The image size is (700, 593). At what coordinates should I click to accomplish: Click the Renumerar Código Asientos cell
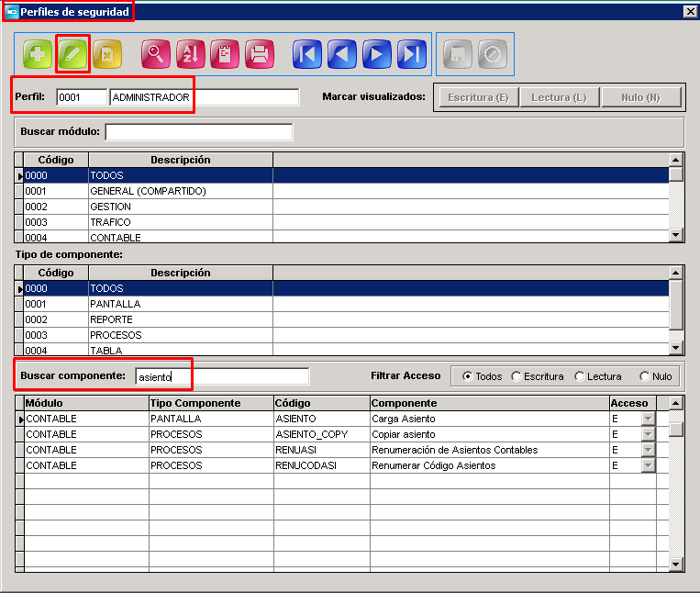coord(490,465)
